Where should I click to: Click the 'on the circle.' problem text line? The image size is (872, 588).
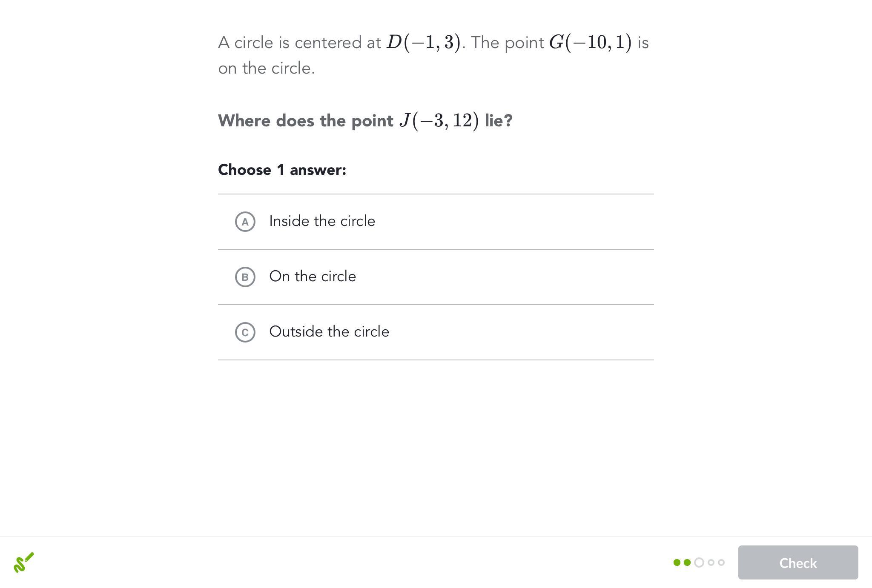pyautogui.click(x=267, y=68)
